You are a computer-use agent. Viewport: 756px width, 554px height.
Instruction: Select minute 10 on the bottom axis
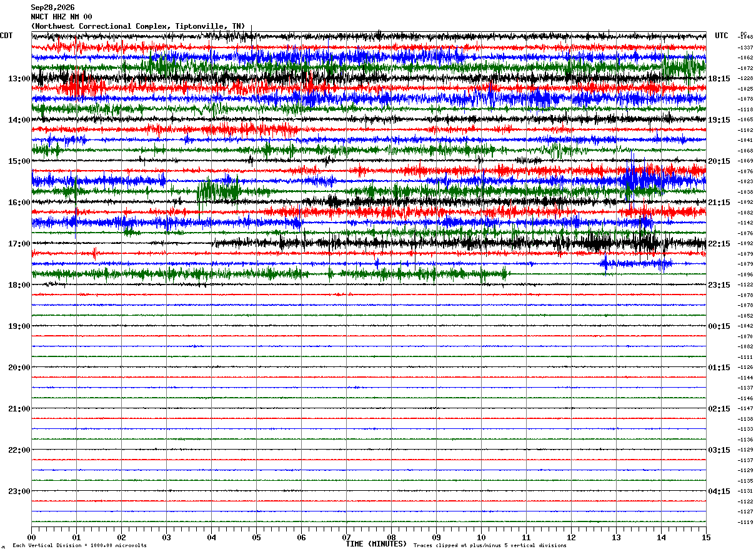point(481,537)
